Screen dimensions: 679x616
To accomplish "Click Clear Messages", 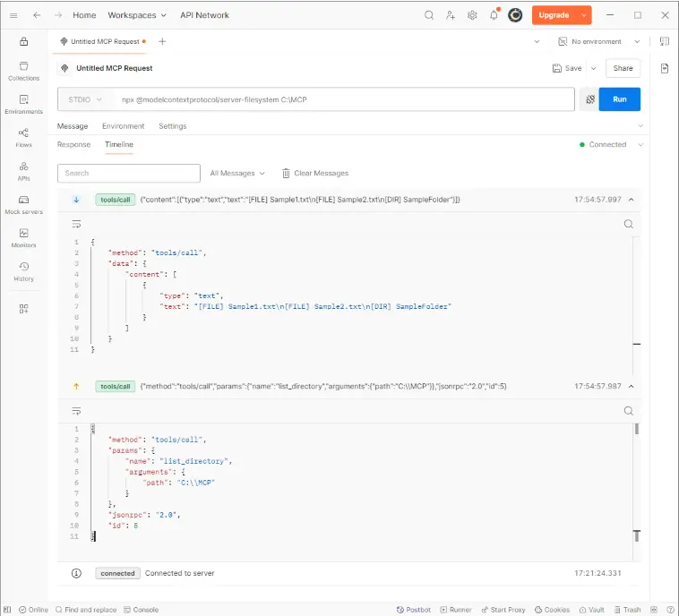I will (315, 173).
